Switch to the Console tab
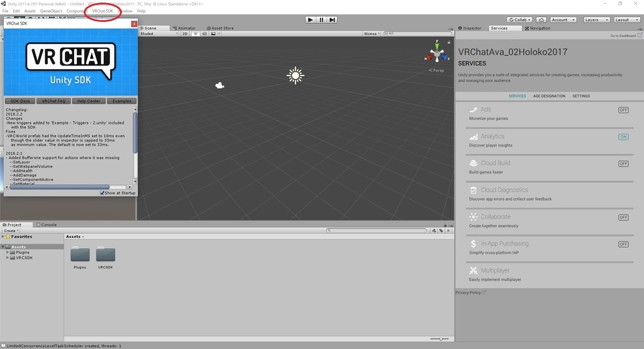This screenshot has height=349, width=644. 47,225
